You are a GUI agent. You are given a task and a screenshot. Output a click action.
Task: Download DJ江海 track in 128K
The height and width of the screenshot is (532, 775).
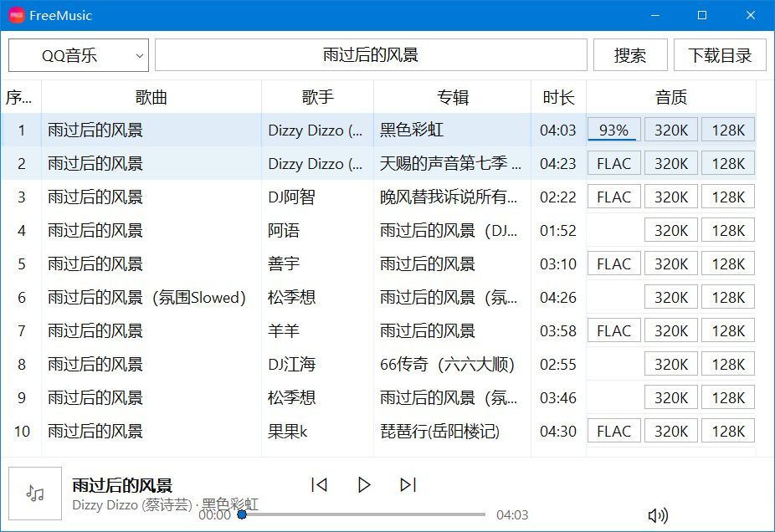pos(728,364)
